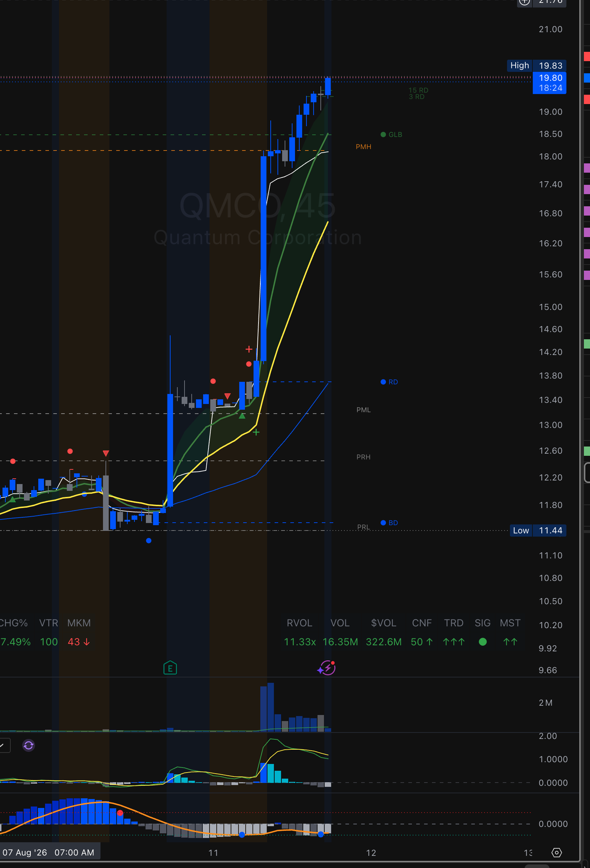Click the RVOL value 11.33x
Screen dimensions: 590x868
tap(300, 642)
